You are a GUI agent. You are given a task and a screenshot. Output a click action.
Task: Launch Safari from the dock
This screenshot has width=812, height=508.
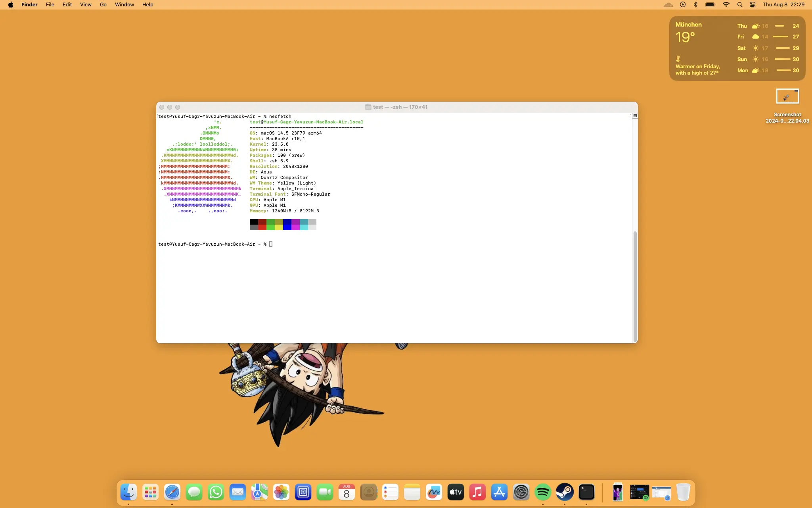(172, 492)
